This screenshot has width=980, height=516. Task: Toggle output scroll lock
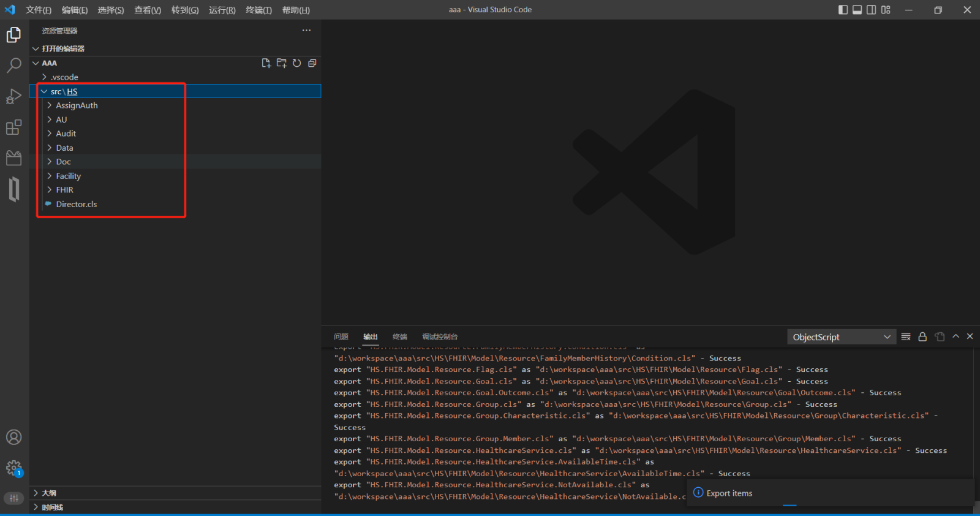coord(922,336)
